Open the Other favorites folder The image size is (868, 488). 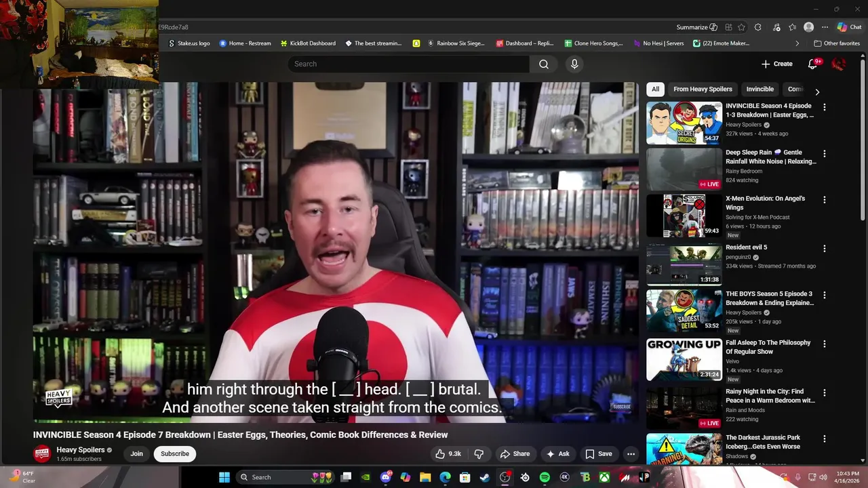tap(837, 43)
